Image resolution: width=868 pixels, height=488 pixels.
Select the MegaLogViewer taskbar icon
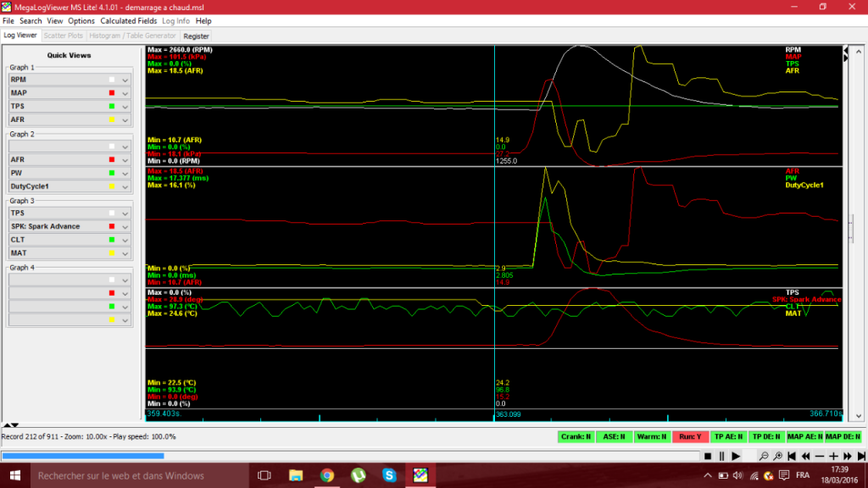coord(420,475)
